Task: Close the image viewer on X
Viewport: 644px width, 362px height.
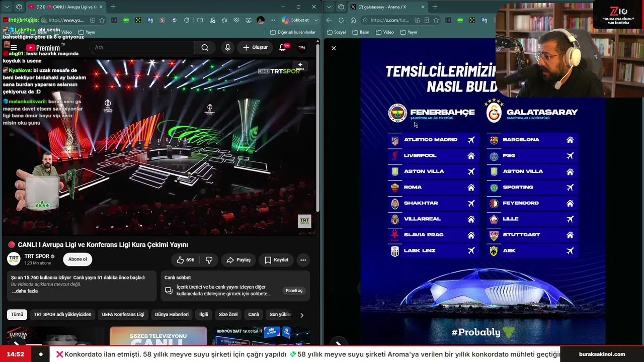Action: [334, 48]
